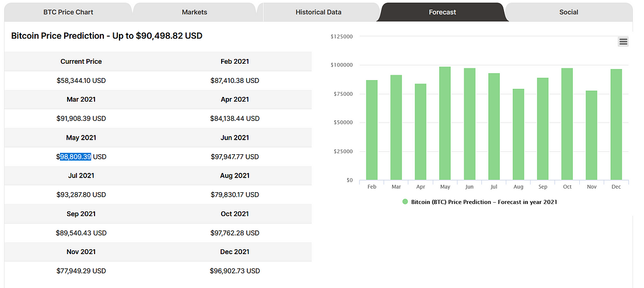Click the Dec 2021 header cell
Viewport: 644px width, 288px height.
(235, 251)
